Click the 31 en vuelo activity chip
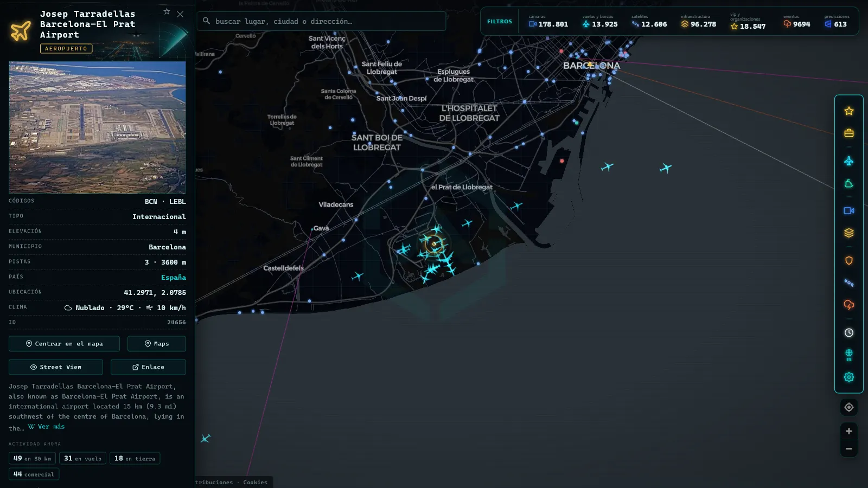 82,459
